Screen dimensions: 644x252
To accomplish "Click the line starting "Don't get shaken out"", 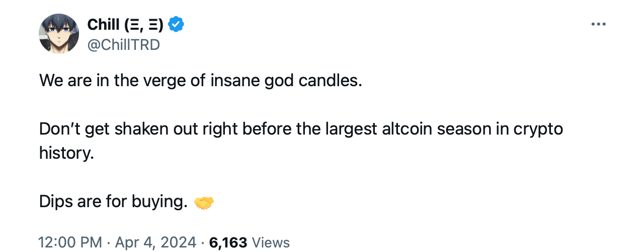I will [301, 129].
